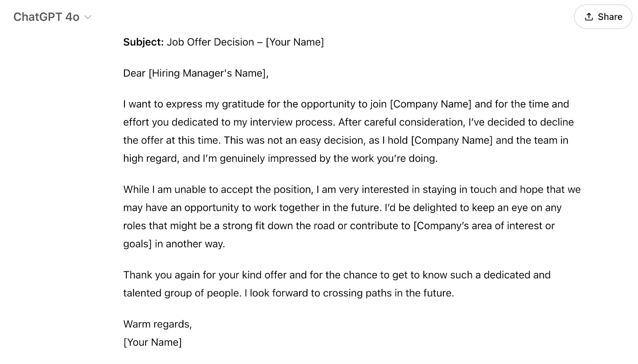Select the closing [Your Name] signature line
This screenshot has width=638, height=364.
(x=153, y=342)
